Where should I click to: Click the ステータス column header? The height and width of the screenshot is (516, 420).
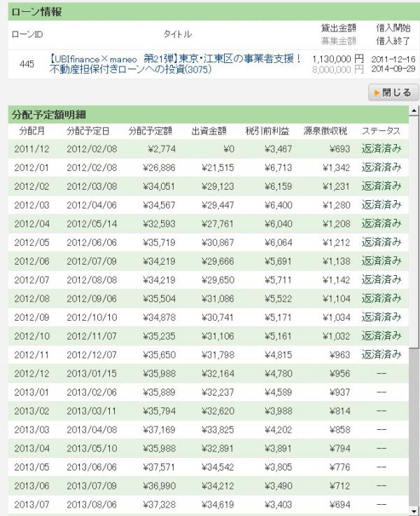point(381,131)
